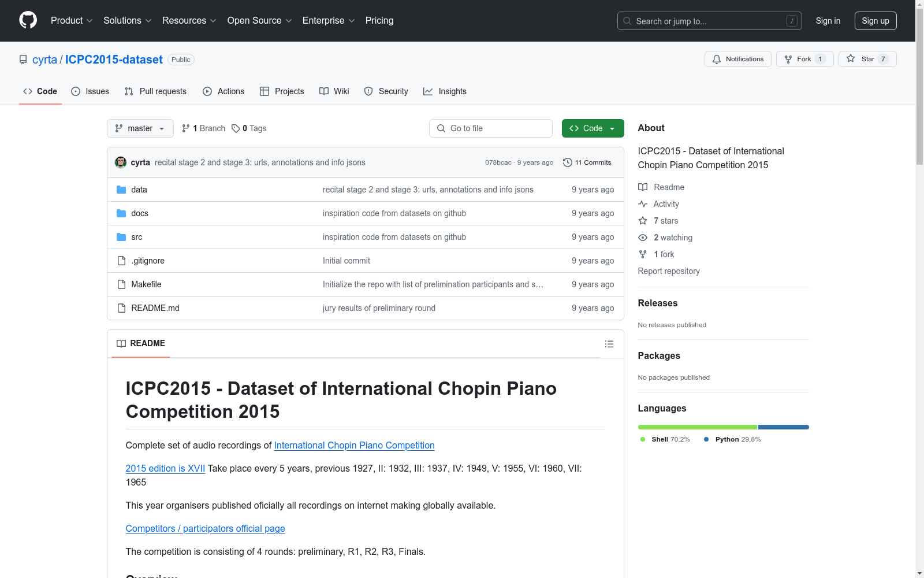Click the page vertical scrollbar thumb
This screenshot has height=578, width=924.
click(919, 87)
